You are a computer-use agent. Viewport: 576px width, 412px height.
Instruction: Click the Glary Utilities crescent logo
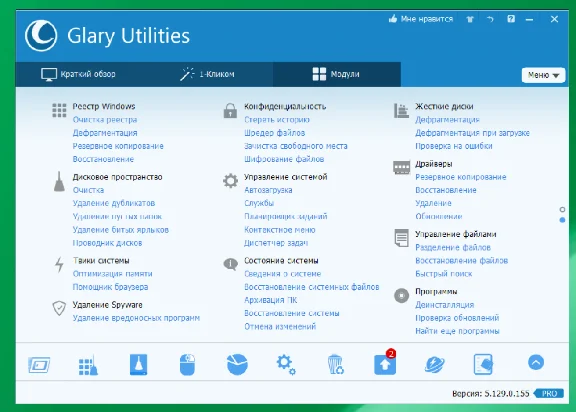(41, 36)
